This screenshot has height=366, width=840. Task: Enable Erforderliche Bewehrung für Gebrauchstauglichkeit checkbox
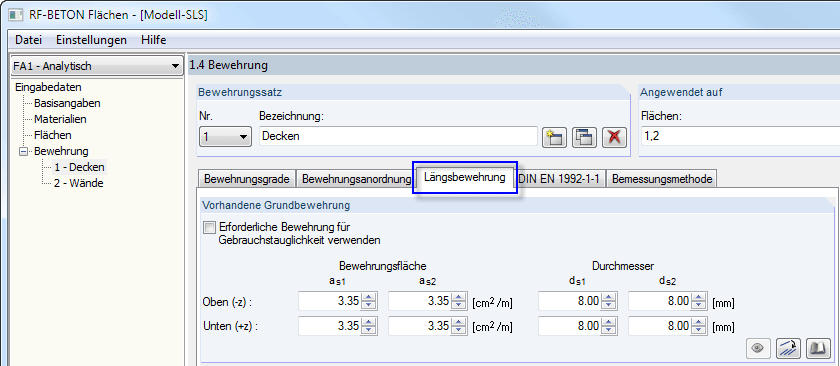tap(209, 227)
